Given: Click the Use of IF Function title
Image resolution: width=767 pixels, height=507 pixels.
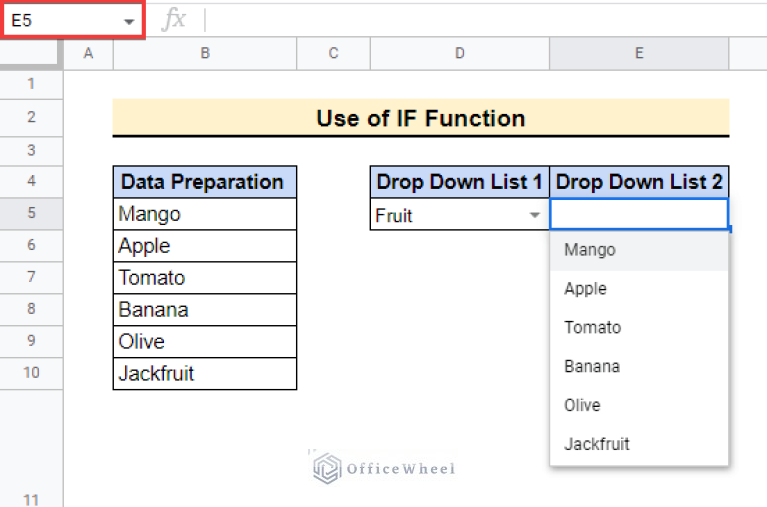Looking at the screenshot, I should pyautogui.click(x=421, y=119).
